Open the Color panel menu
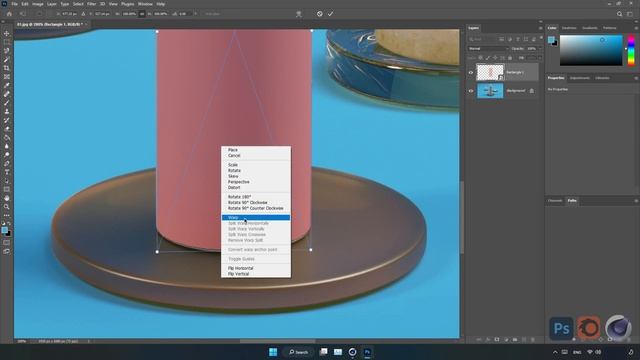Viewport: 640px width, 360px height. coord(636,28)
